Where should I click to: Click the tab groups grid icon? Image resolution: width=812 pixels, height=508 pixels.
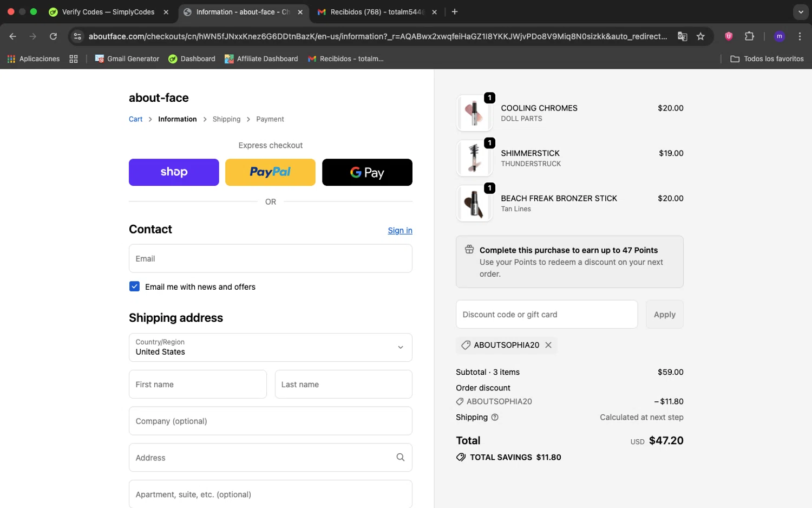(x=74, y=58)
